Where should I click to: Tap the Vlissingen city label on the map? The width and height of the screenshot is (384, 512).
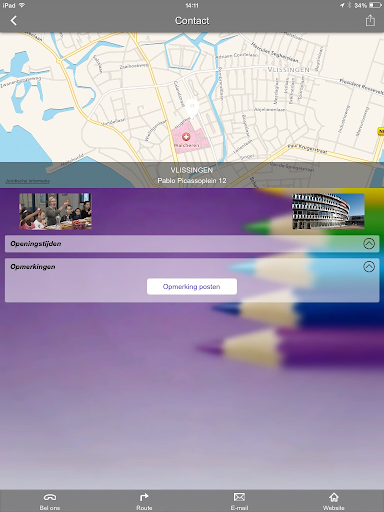coord(289,70)
